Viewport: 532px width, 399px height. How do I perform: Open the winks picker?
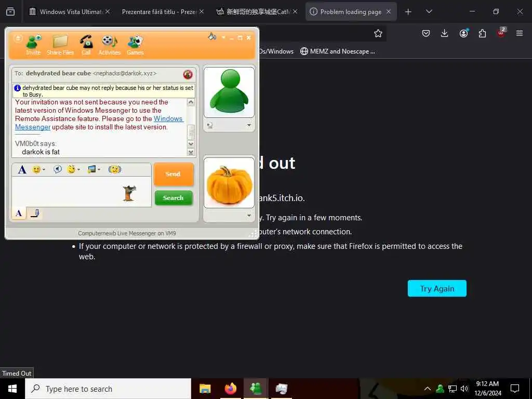coord(73,169)
